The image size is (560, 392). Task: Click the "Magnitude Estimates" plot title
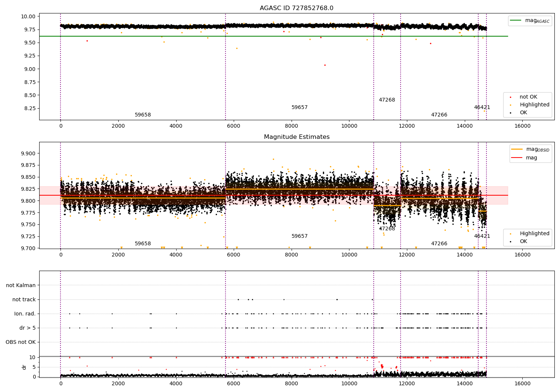point(296,137)
